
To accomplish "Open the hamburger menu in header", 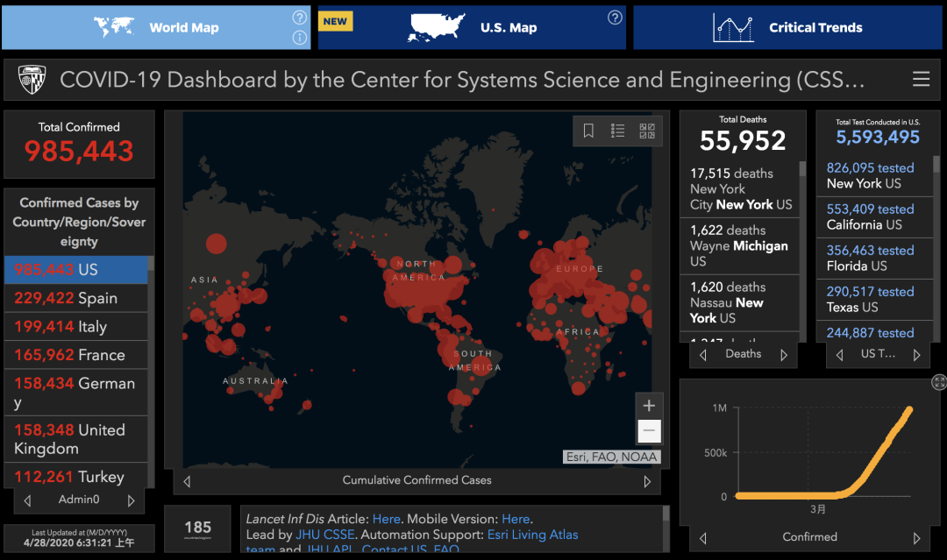I will click(921, 80).
